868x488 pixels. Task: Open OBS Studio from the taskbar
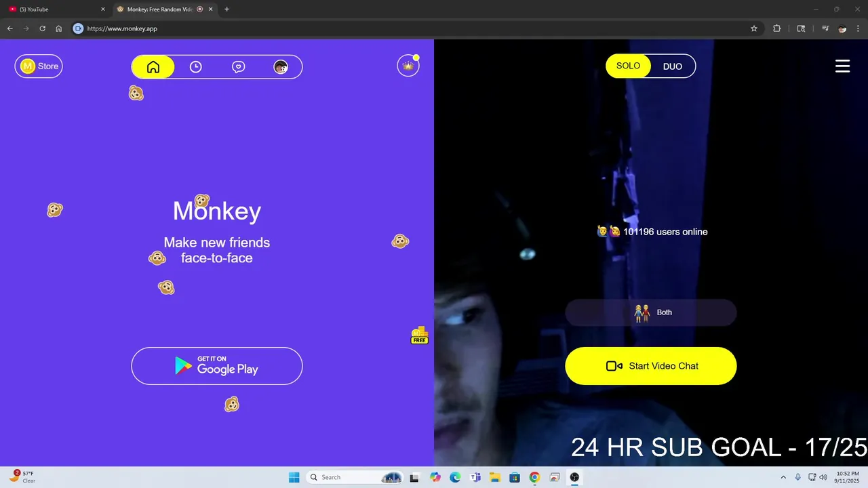574,477
